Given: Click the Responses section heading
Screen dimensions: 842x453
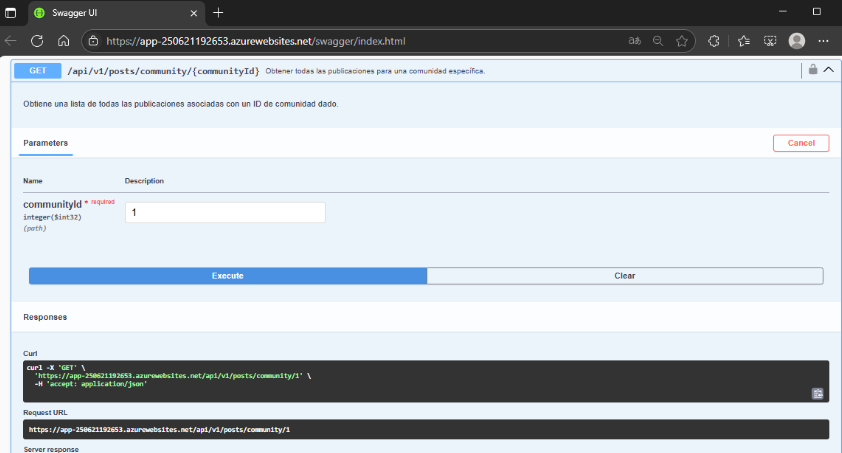Looking at the screenshot, I should (x=45, y=317).
